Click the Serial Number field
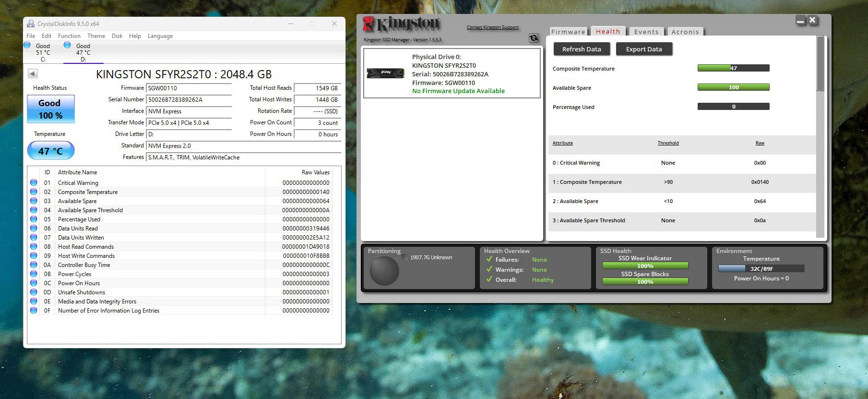Viewport: 868px width, 399px height. (189, 100)
